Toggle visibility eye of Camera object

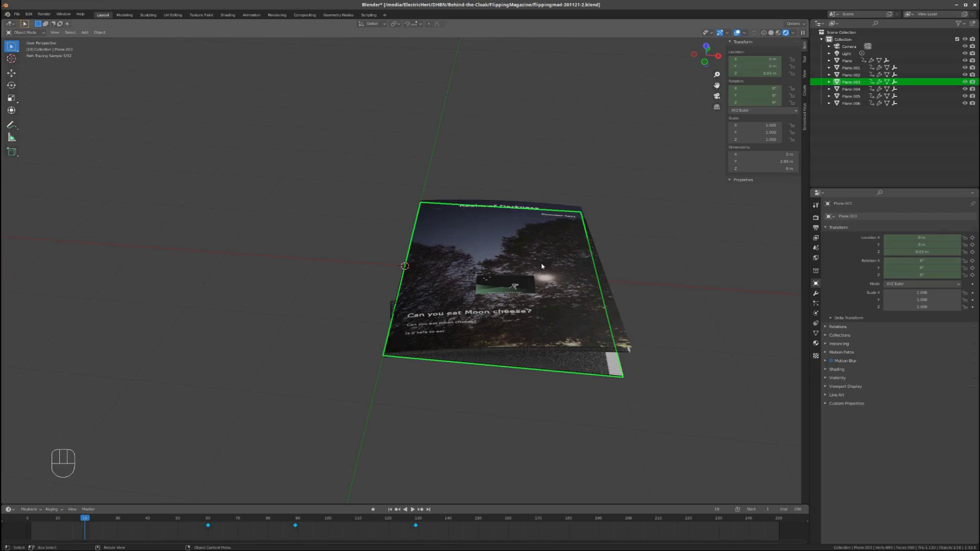click(x=965, y=46)
